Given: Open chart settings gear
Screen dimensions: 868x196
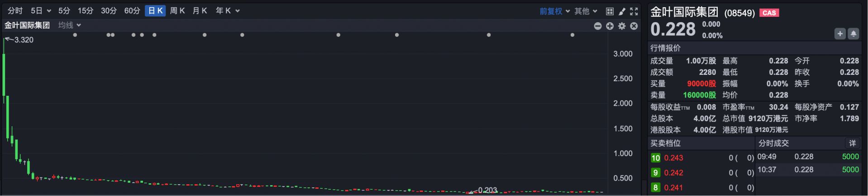Looking at the screenshot, I should click(x=622, y=26).
